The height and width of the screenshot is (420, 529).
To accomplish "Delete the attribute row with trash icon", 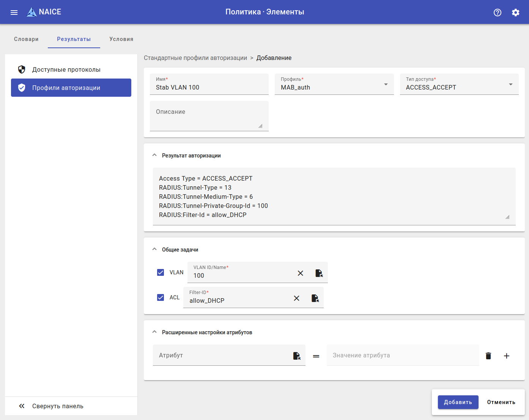I will click(x=488, y=356).
